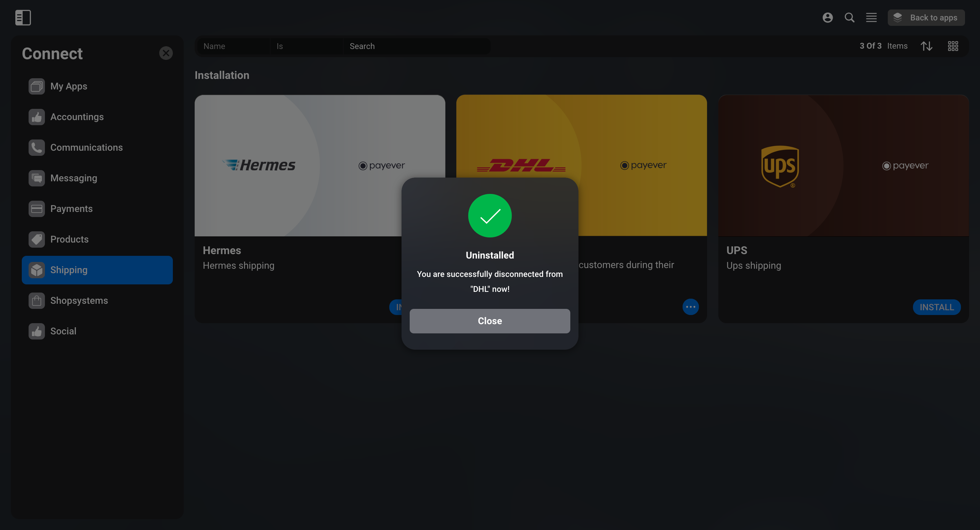Click the Back to apps button

click(x=926, y=17)
